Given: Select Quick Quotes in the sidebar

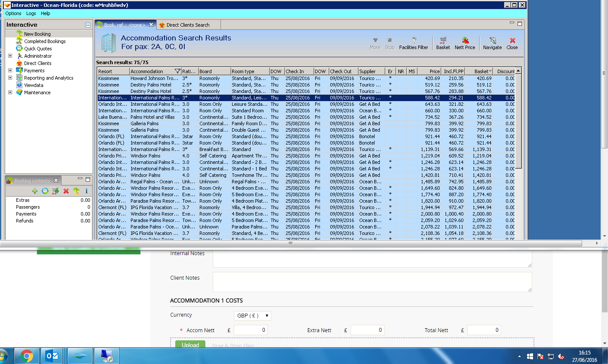Looking at the screenshot, I should point(38,49).
